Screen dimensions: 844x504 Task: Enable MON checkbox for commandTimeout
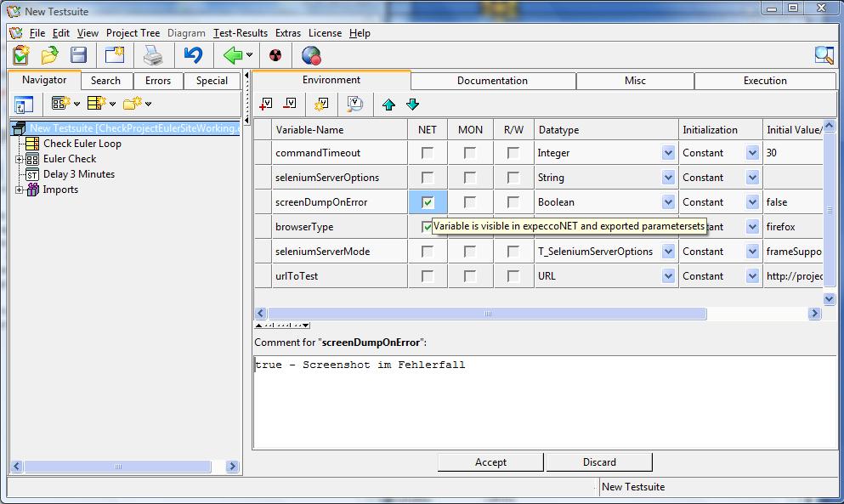click(470, 153)
